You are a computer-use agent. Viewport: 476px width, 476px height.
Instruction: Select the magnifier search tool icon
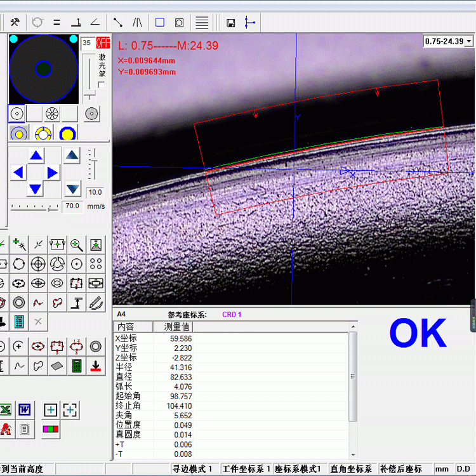tap(77, 244)
